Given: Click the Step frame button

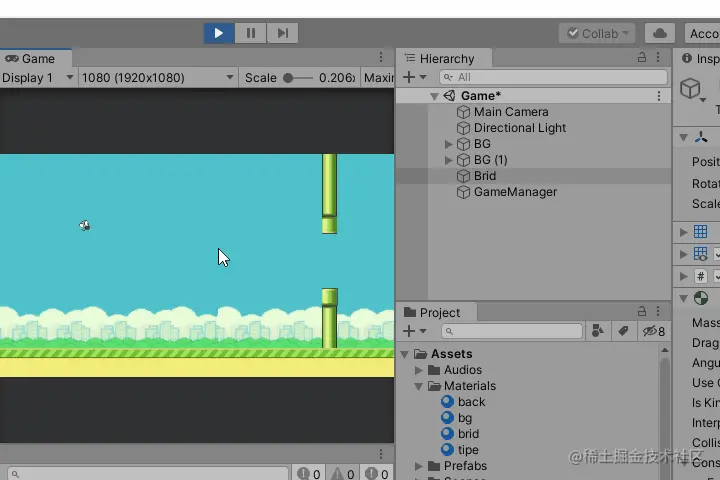Looking at the screenshot, I should pyautogui.click(x=282, y=33).
